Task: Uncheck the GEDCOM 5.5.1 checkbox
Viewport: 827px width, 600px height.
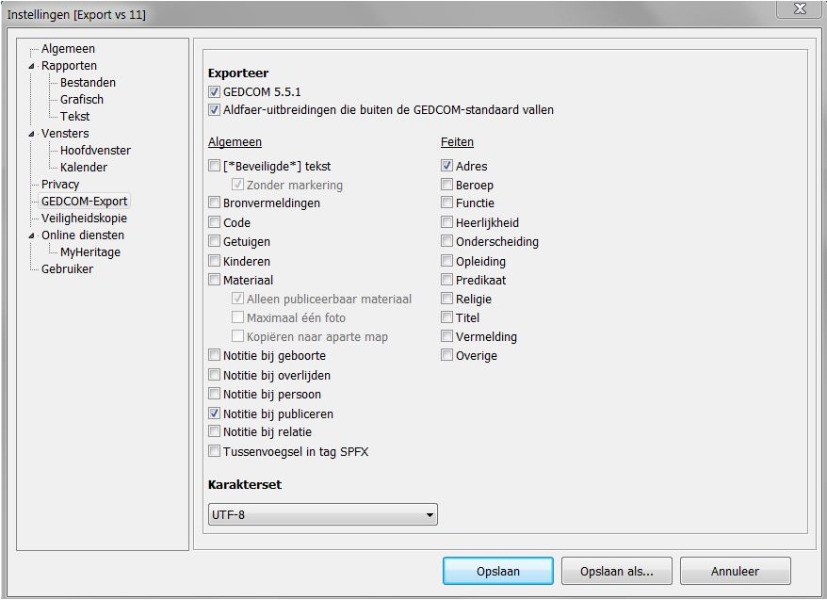Action: click(213, 92)
